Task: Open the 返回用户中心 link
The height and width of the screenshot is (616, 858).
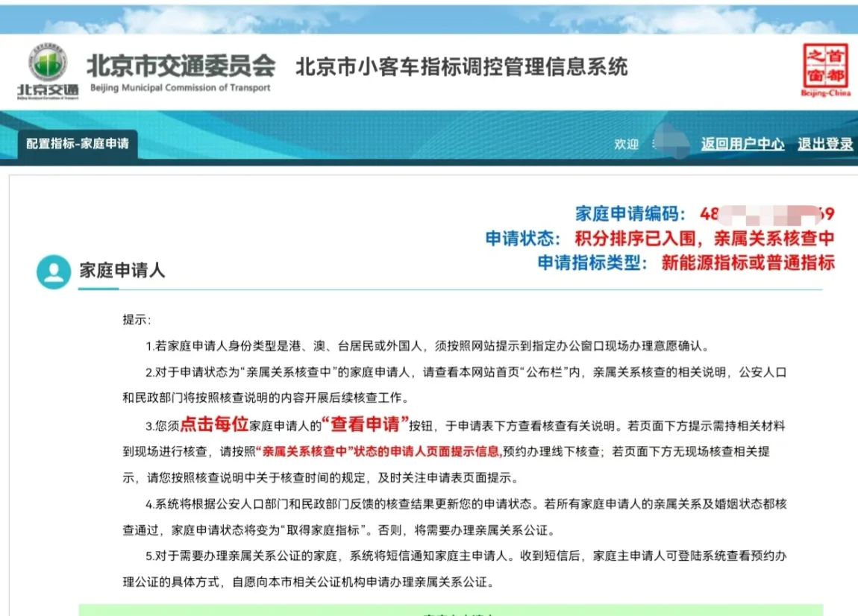Action: pos(742,144)
